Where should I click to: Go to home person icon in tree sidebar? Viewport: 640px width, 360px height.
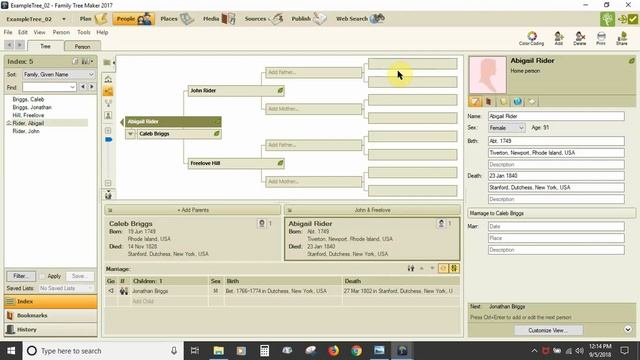coord(108,79)
